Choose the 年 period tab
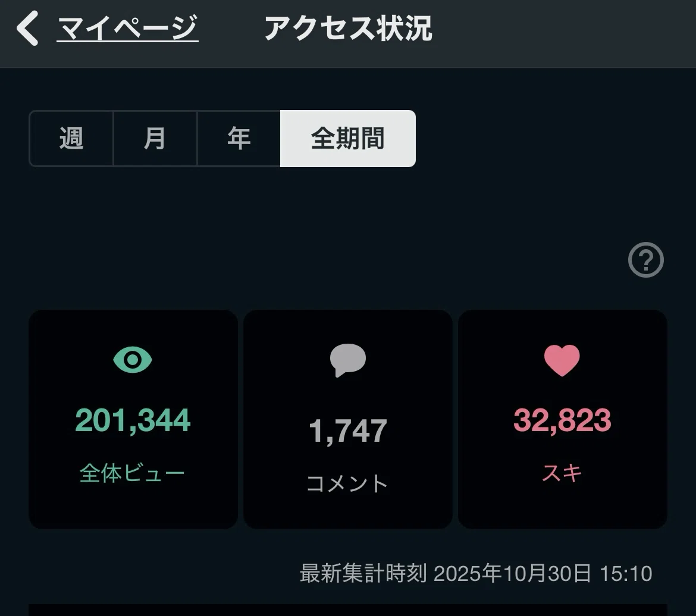This screenshot has height=616, width=696. (x=239, y=139)
